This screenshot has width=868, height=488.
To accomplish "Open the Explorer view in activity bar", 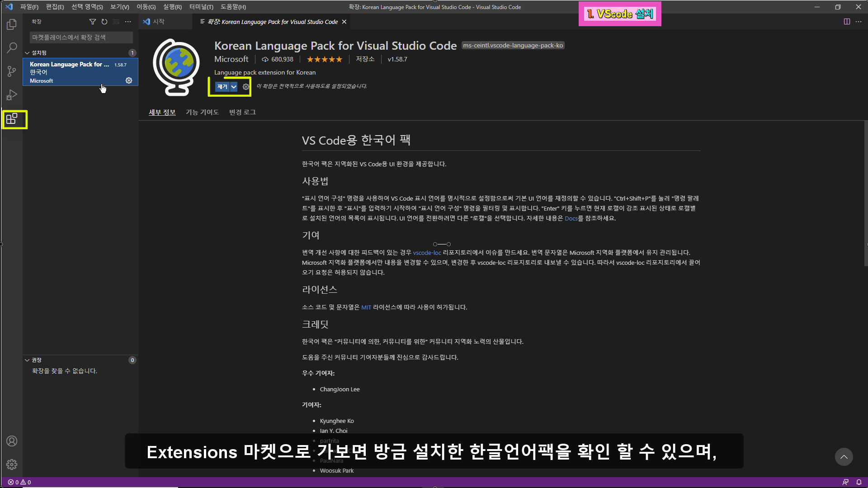I will tap(12, 24).
